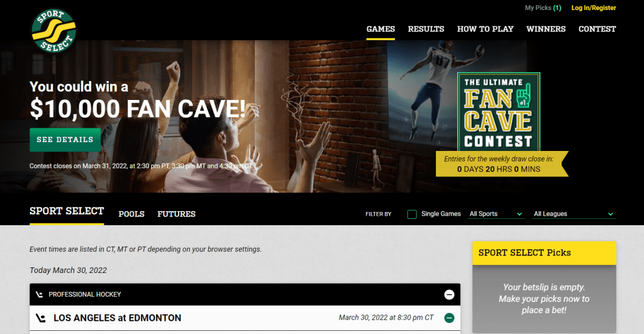Screen dimensions: 644x334
Task: Click the empty betslip message
Action: [x=544, y=299]
